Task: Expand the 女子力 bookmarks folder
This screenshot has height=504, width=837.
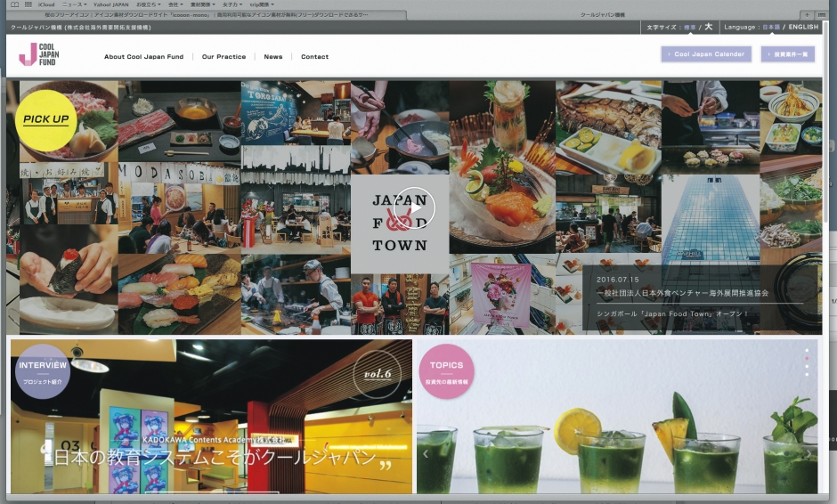Action: point(232,4)
